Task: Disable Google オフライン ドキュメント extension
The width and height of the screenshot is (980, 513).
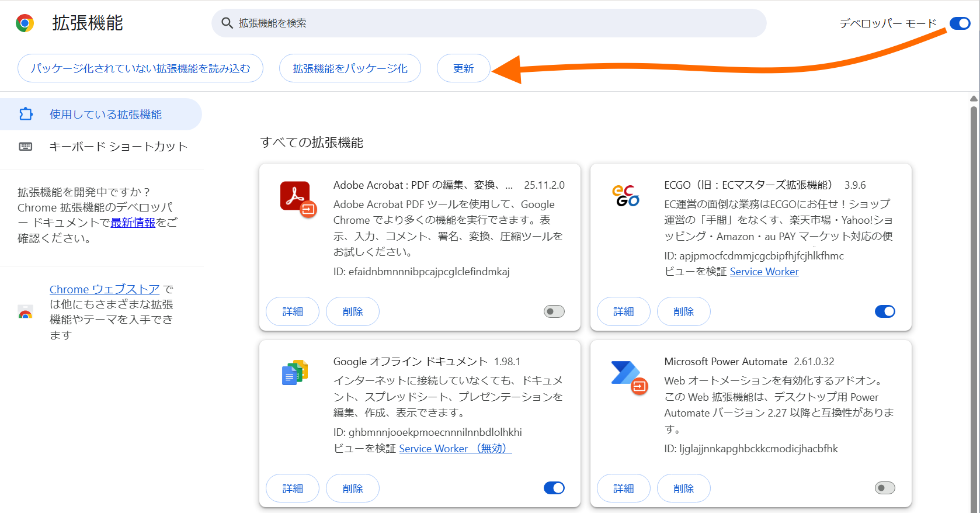Action: (x=554, y=488)
